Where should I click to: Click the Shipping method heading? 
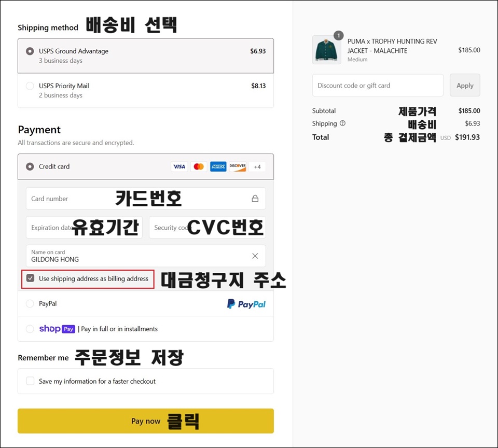click(x=48, y=27)
